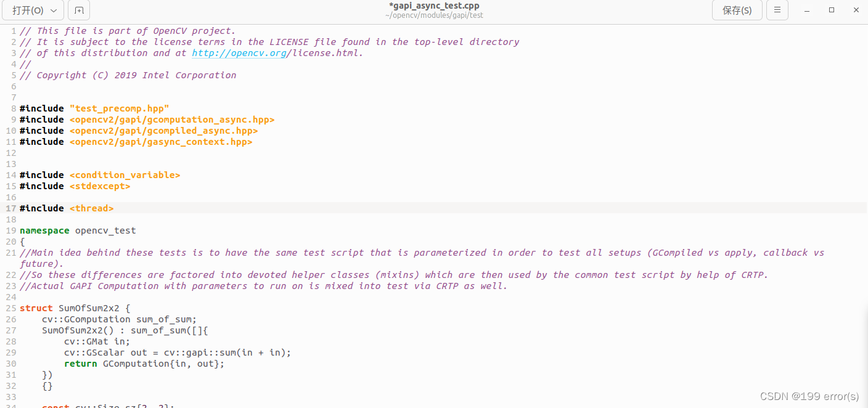
Task: Click line number 17 in the gutter
Action: 10,208
